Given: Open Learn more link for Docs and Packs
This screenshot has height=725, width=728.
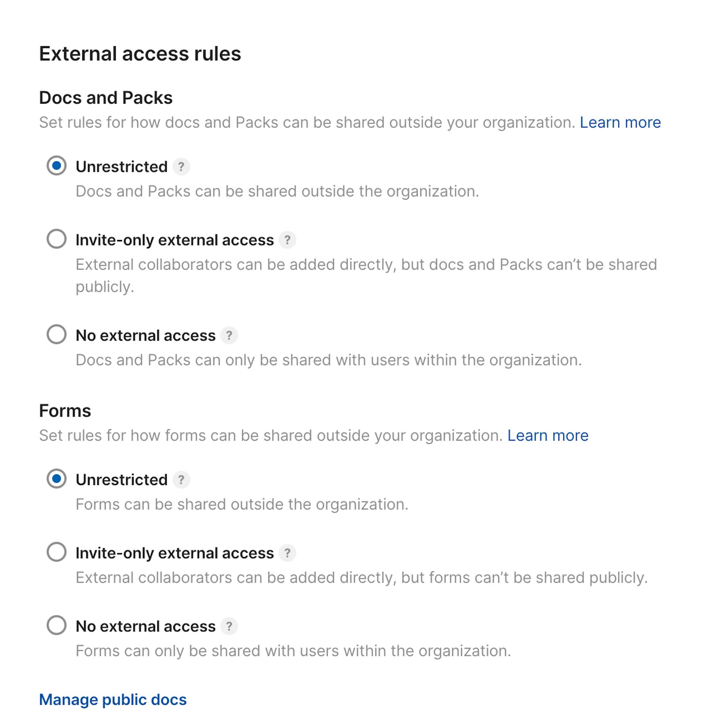Looking at the screenshot, I should [x=620, y=122].
